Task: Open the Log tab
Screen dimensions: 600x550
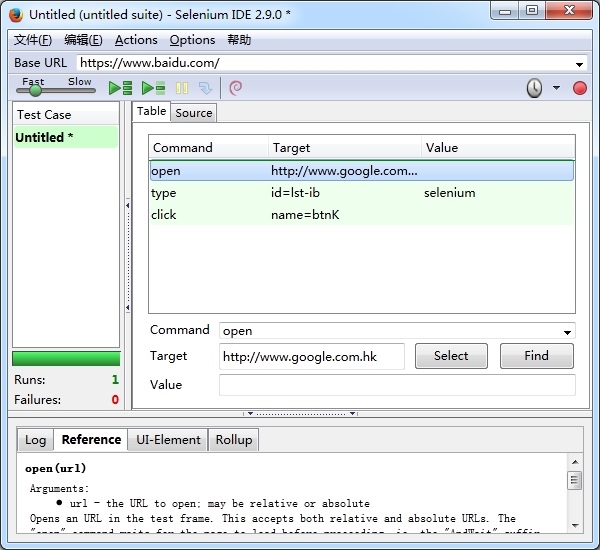Action: [x=35, y=440]
